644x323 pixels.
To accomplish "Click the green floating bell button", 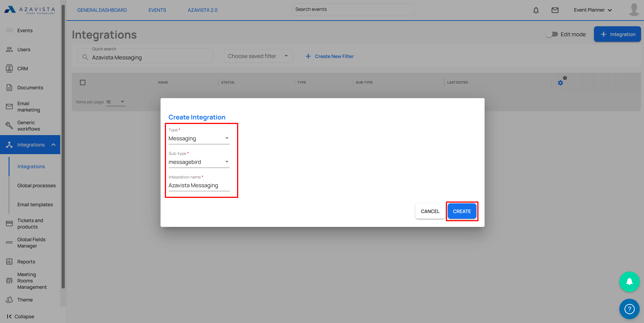I will tap(629, 282).
